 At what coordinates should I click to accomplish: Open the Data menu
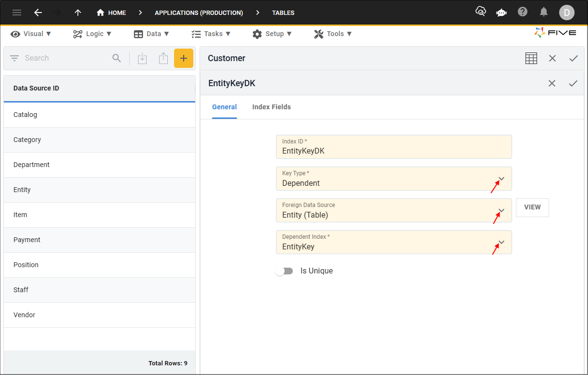click(x=151, y=34)
